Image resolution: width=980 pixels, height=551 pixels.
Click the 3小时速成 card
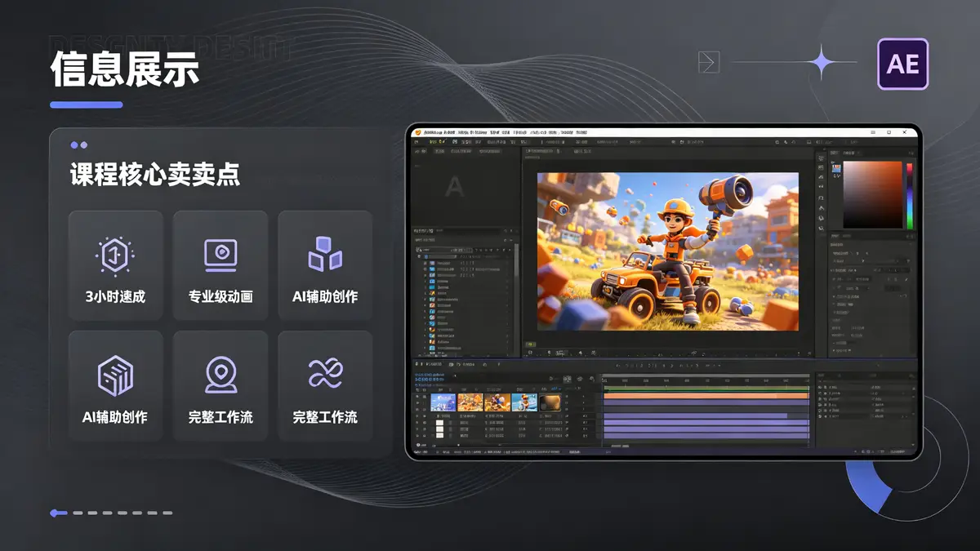tap(115, 265)
